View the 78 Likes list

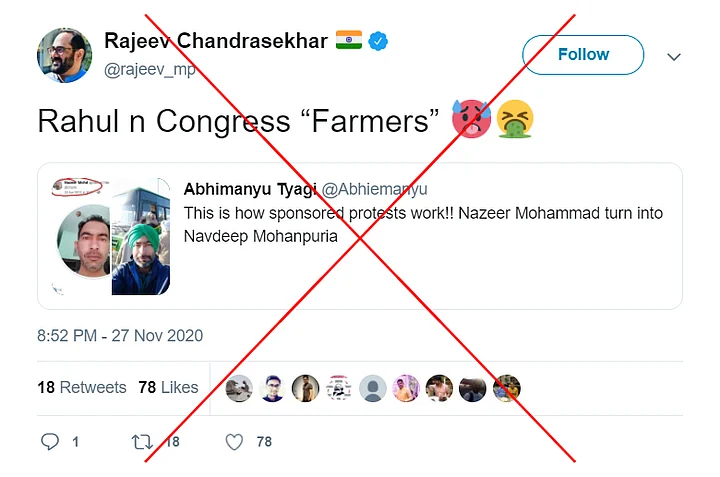[x=168, y=387]
